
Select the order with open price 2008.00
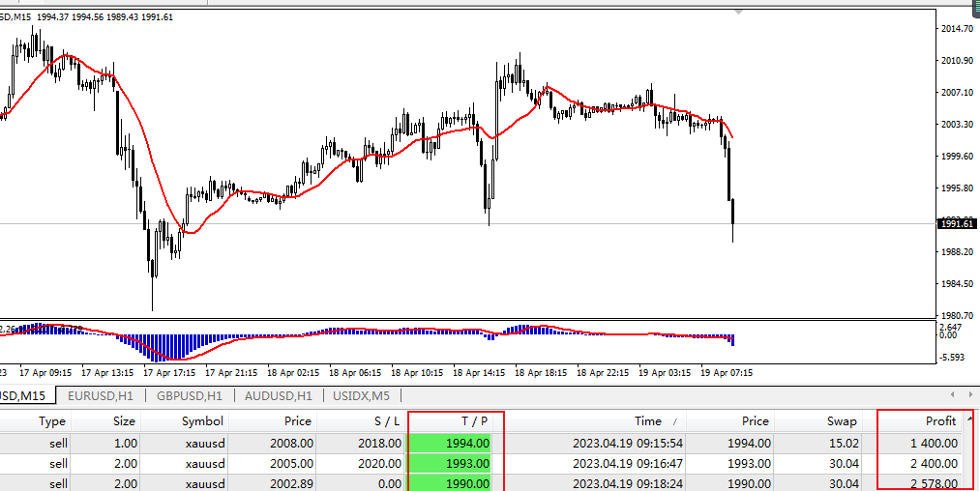pos(490,444)
